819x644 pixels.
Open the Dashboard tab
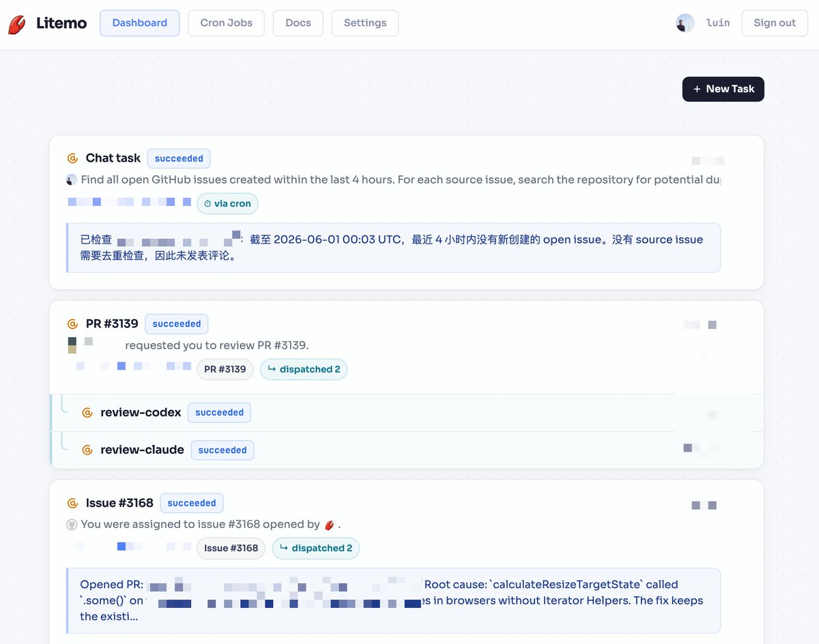coord(140,23)
